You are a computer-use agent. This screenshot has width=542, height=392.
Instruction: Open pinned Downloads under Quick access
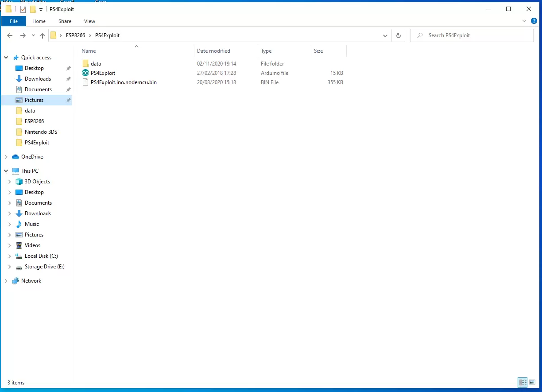coord(38,79)
